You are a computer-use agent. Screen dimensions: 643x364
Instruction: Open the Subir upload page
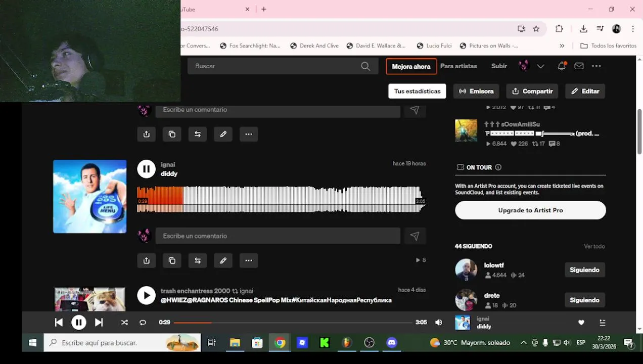[x=499, y=66]
